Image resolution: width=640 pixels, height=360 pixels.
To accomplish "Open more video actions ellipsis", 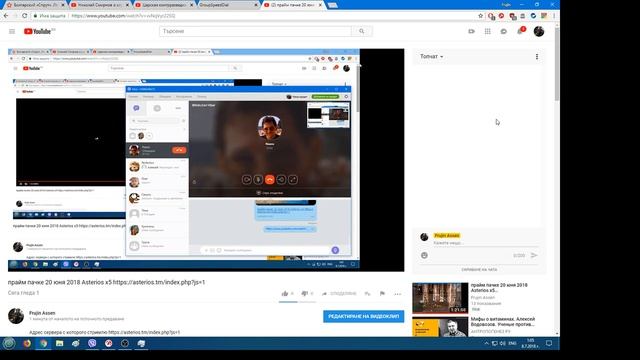I will 398,293.
